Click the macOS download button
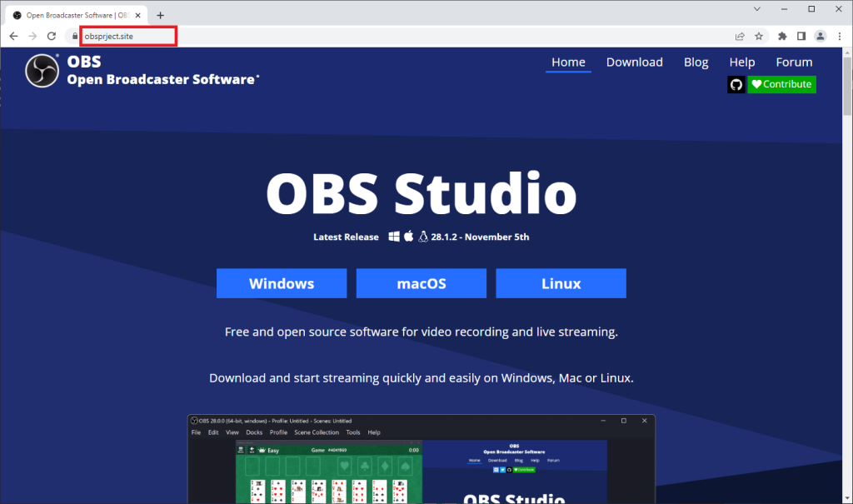The image size is (853, 504). tap(421, 283)
